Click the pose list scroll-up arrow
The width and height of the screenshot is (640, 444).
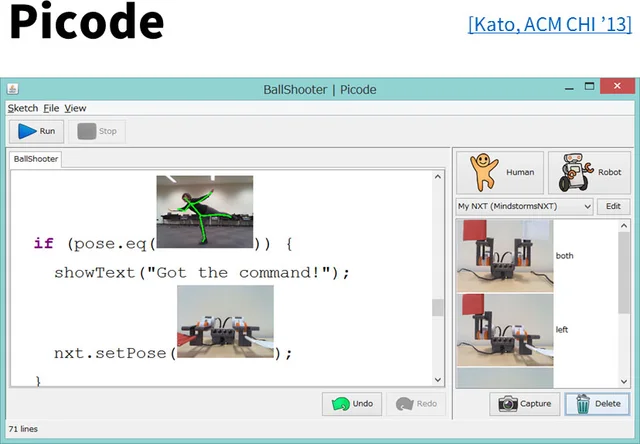point(624,225)
